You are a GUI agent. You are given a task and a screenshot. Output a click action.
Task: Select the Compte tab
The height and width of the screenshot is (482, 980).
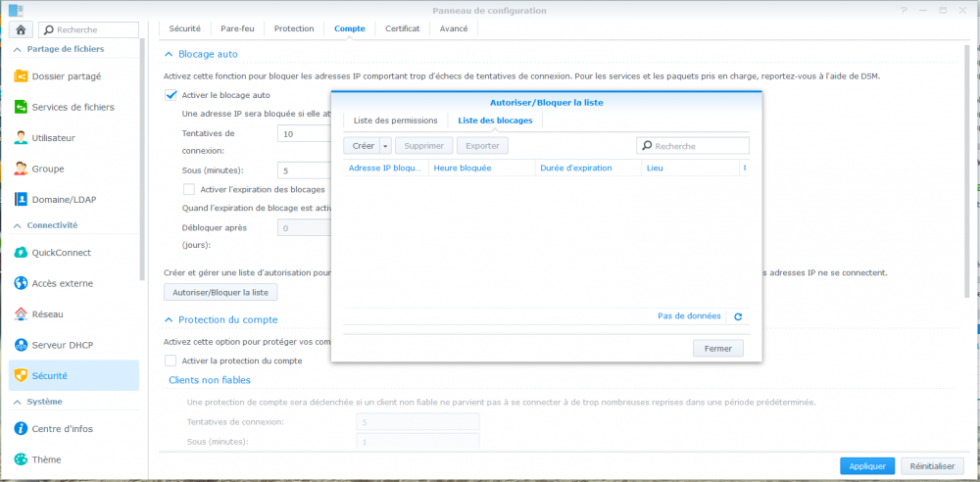350,28
